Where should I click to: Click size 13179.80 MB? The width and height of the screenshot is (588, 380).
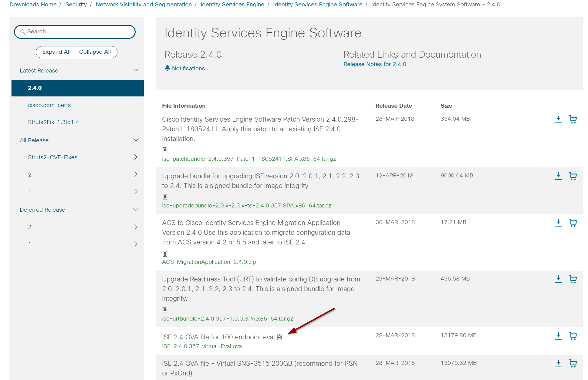coord(458,335)
